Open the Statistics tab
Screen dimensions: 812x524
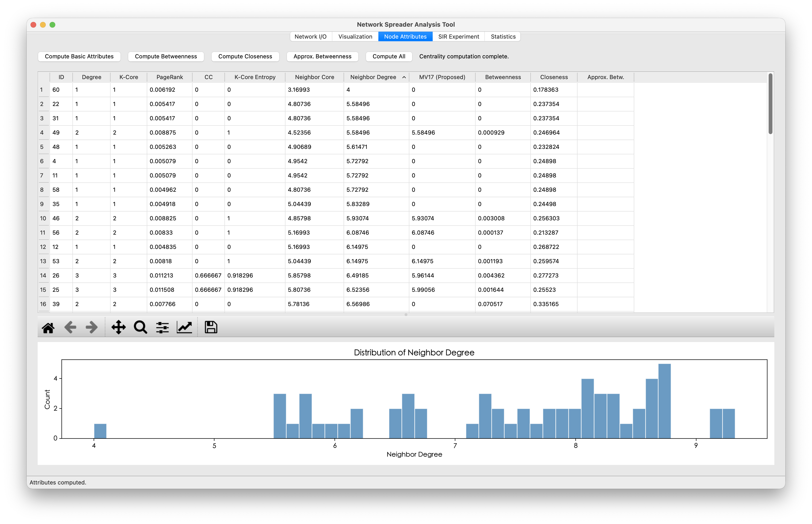coord(503,36)
